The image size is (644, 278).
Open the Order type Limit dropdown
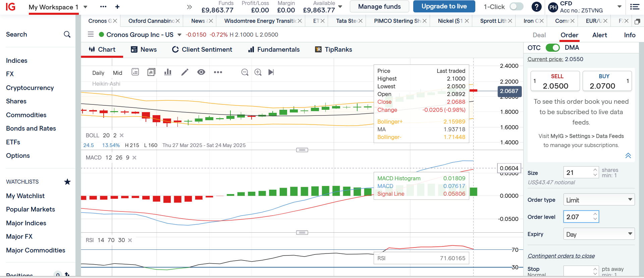tap(599, 200)
